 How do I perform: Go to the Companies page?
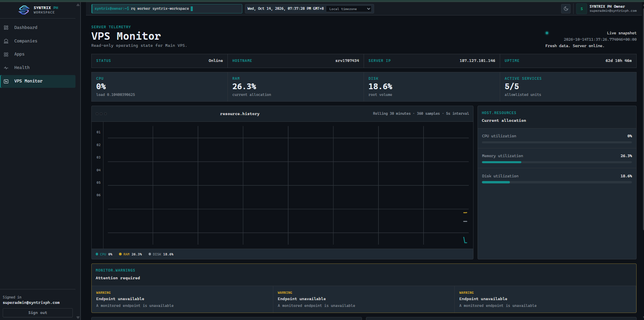pos(38,41)
